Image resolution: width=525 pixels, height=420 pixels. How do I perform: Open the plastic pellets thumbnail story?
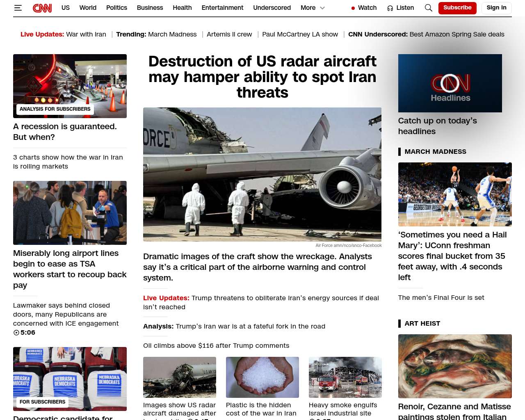pyautogui.click(x=262, y=377)
